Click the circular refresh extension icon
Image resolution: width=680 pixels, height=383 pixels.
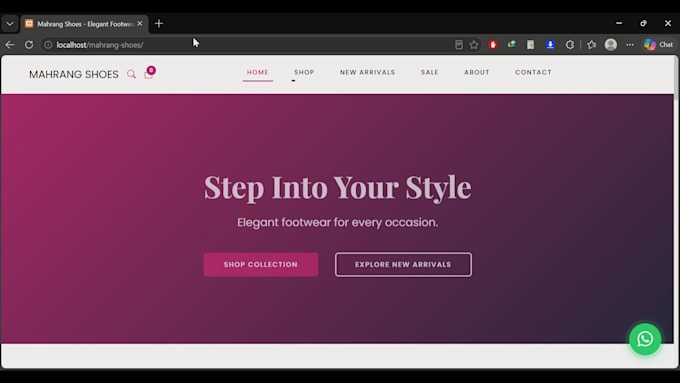click(569, 45)
